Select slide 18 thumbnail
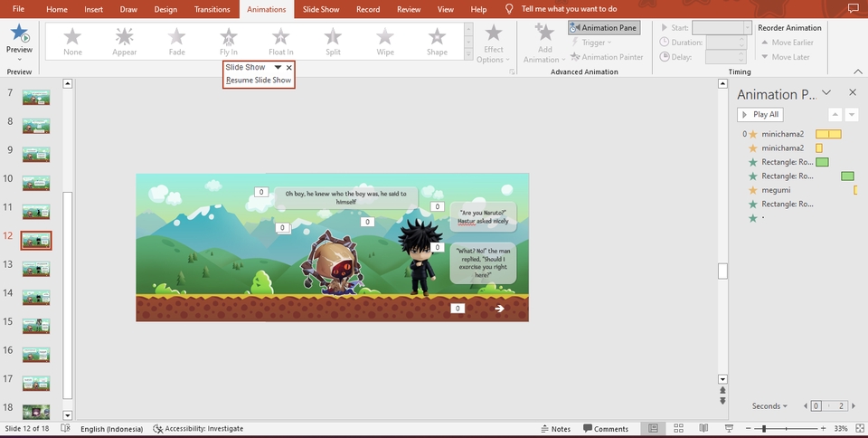The height and width of the screenshot is (438, 868). coord(36,412)
